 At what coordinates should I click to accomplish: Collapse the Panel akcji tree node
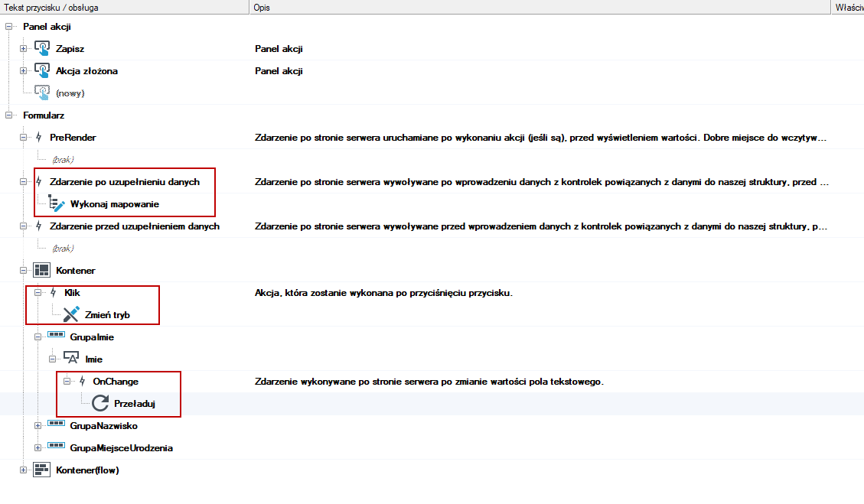click(x=9, y=27)
